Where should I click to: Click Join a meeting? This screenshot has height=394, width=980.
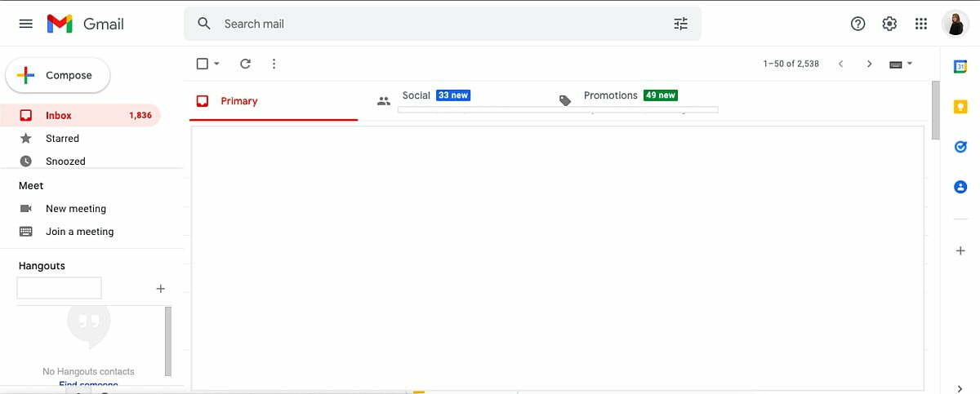(x=81, y=232)
